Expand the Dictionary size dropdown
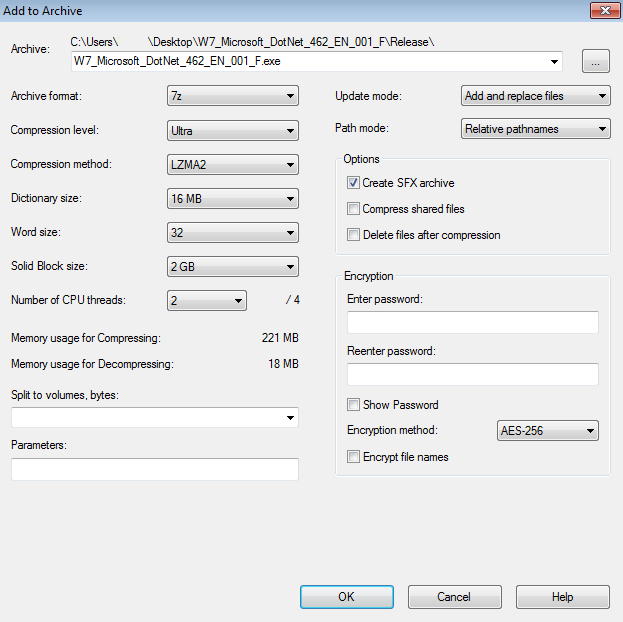Screen dimensions: 623x622 (x=232, y=199)
